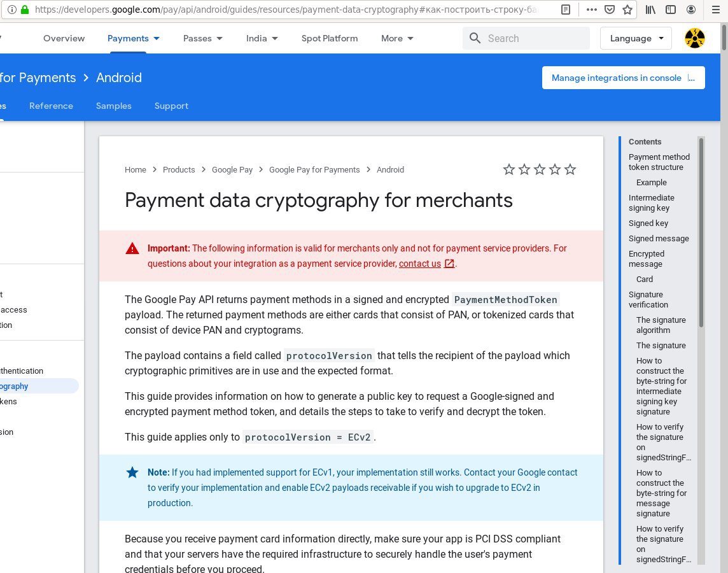Screen dimensions: 728x573
Task: Rate page three stars
Action: pyautogui.click(x=540, y=169)
